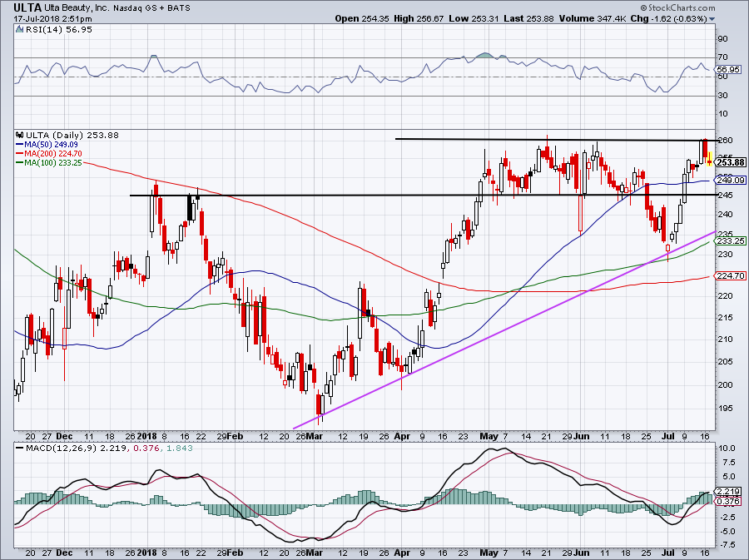Click the 2018 label on price axis
This screenshot has width=749, height=560.
coord(147,436)
